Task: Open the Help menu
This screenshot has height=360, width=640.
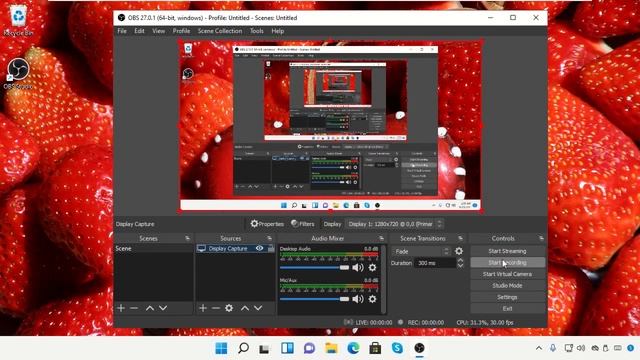Action: 278,31
